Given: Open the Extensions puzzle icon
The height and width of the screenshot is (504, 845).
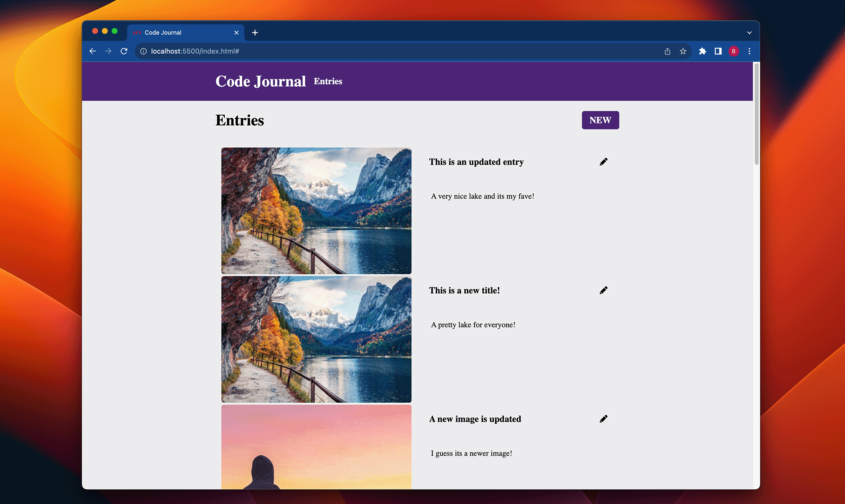Looking at the screenshot, I should 702,51.
